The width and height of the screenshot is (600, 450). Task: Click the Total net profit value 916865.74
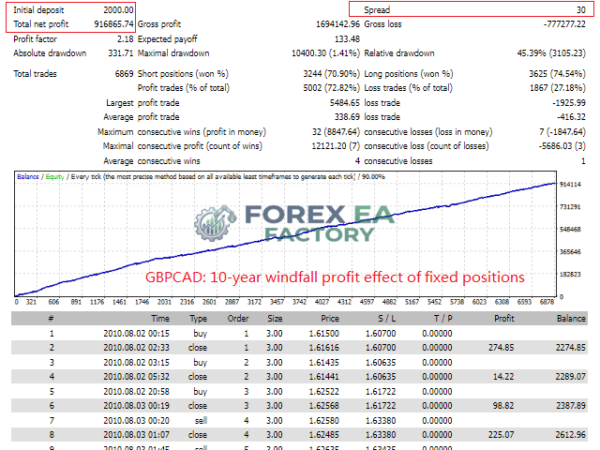[114, 24]
